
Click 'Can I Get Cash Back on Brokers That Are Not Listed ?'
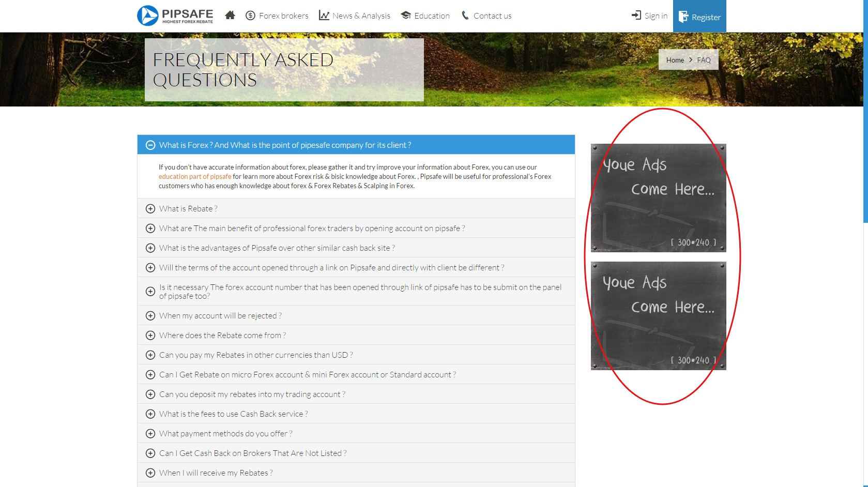(253, 453)
